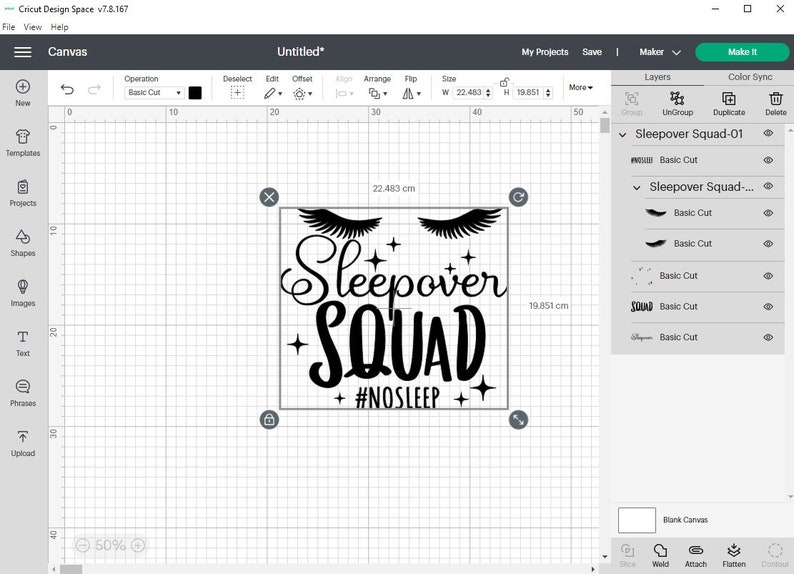Open My Projects
Screen dimensions: 794x574
(x=545, y=52)
